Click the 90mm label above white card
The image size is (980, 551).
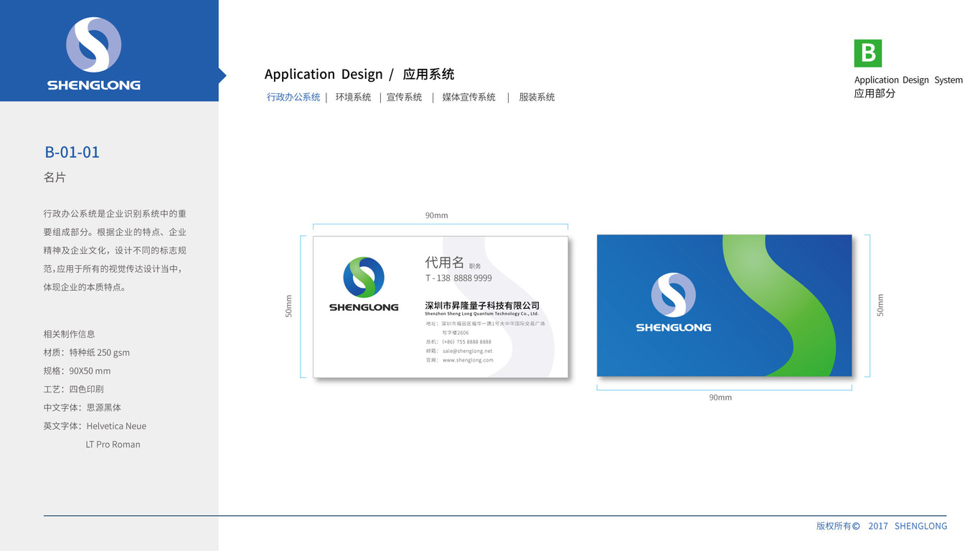436,215
